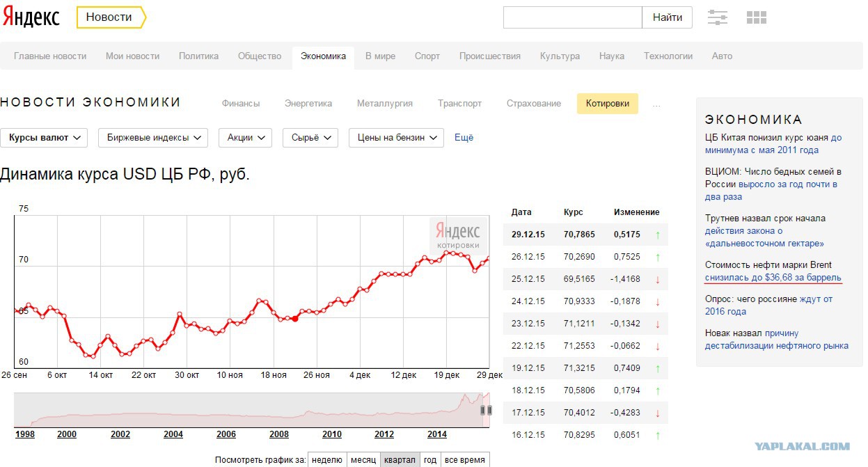Open the Спорт tab

(427, 56)
